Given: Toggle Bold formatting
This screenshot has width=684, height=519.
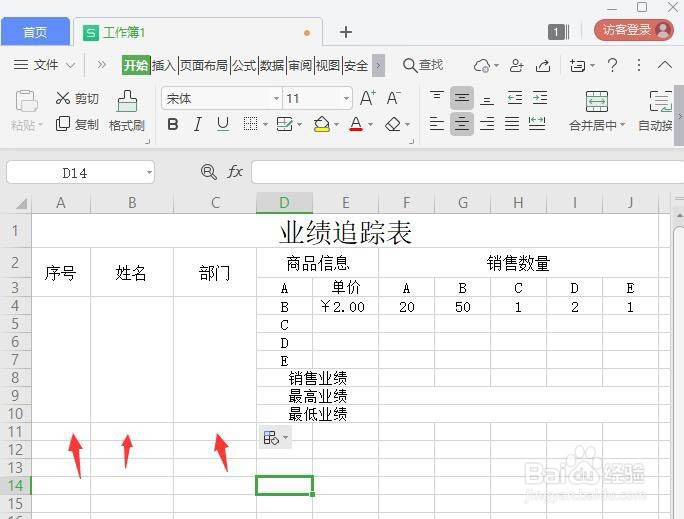Looking at the screenshot, I should tap(173, 124).
